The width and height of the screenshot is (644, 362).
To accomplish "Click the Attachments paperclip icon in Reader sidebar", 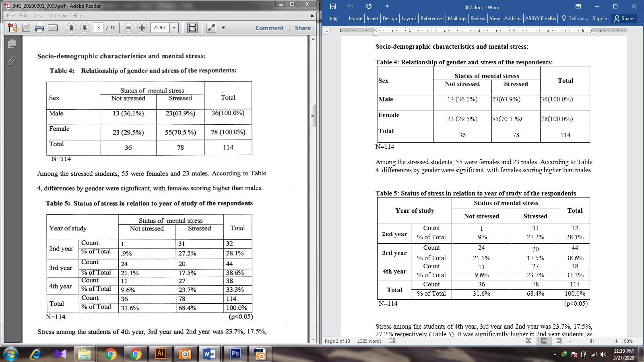I will pos(12,61).
